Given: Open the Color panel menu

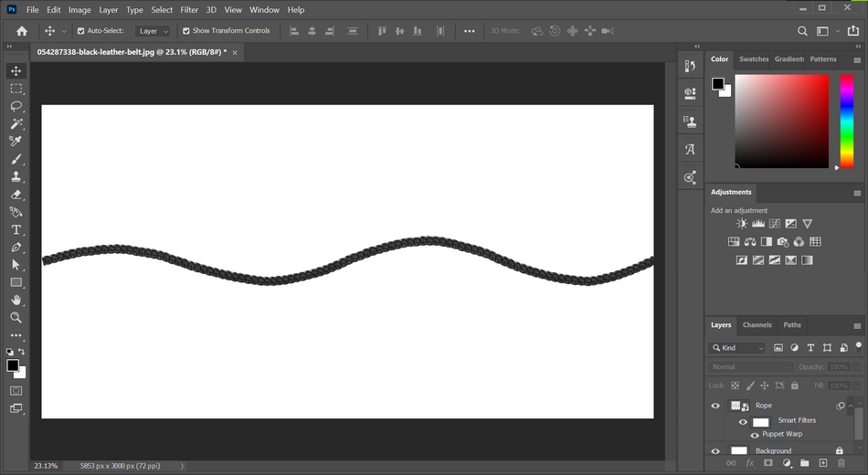Looking at the screenshot, I should click(857, 59).
